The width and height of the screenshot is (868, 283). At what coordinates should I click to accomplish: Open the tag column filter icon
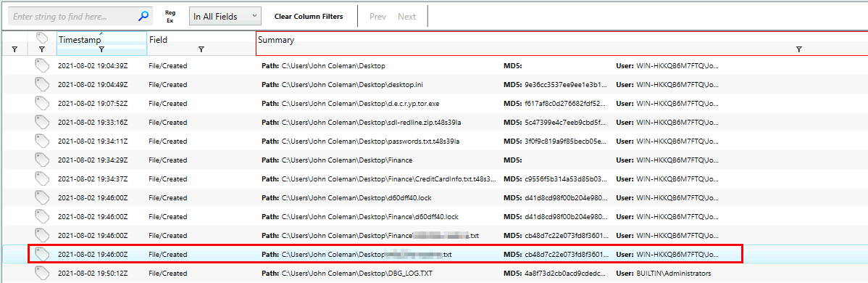42,49
